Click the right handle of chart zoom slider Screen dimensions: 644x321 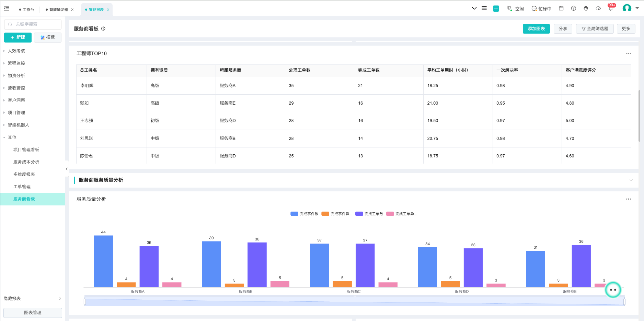pyautogui.click(x=624, y=301)
